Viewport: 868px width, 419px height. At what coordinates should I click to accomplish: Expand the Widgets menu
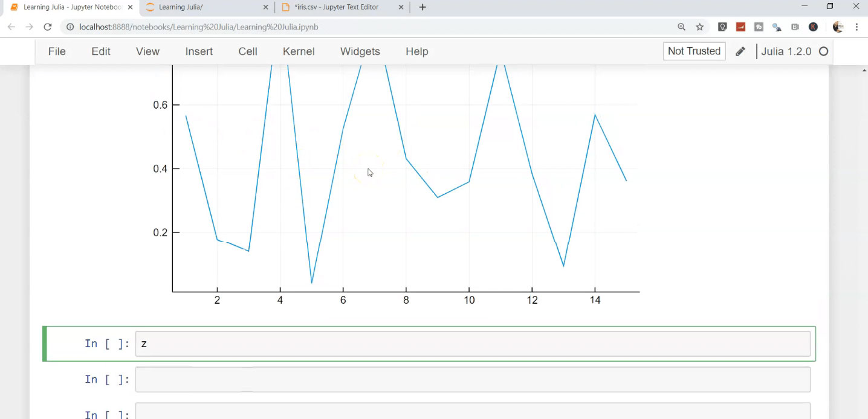coord(360,51)
